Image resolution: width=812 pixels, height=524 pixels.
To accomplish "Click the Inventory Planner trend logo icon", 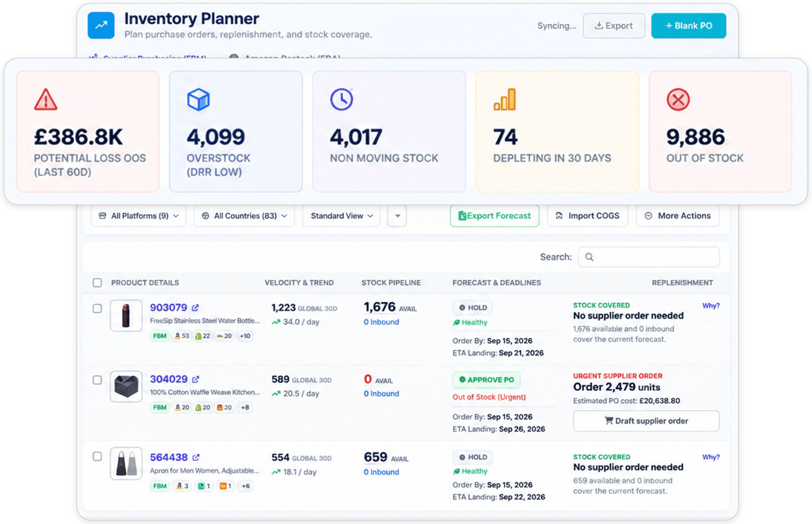I will pos(101,25).
